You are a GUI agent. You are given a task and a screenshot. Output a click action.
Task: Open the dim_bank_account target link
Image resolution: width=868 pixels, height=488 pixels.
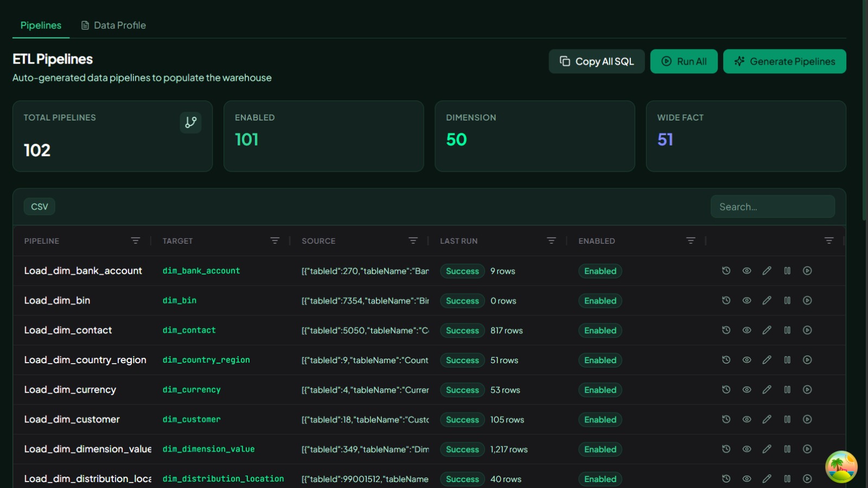201,271
